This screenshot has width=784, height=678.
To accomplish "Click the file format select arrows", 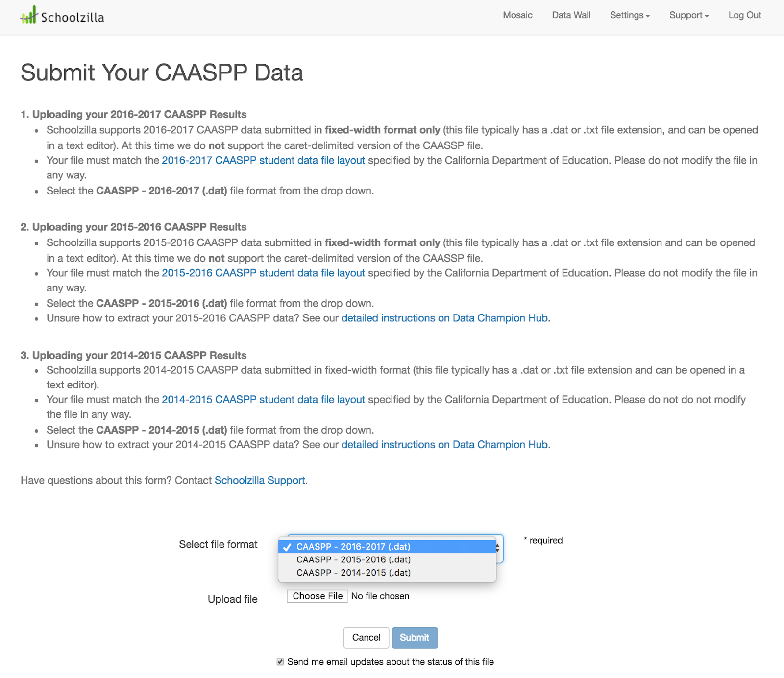I will pyautogui.click(x=498, y=548).
